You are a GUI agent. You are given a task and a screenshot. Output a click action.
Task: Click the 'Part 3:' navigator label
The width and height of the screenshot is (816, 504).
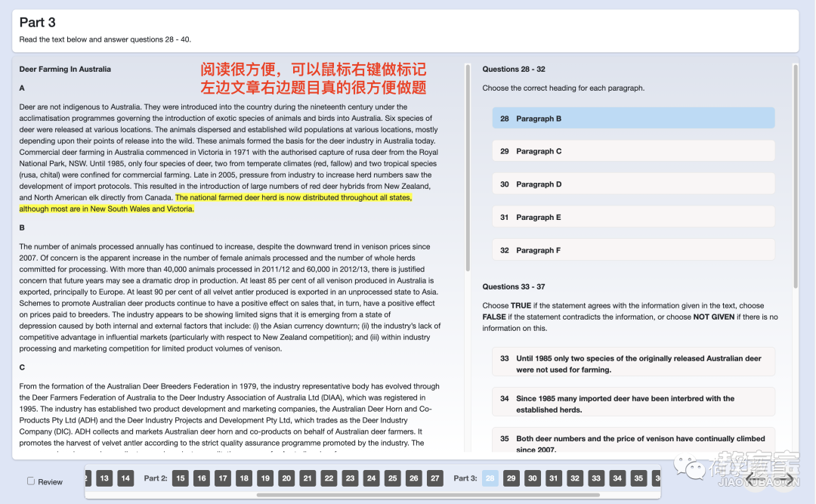tap(465, 478)
